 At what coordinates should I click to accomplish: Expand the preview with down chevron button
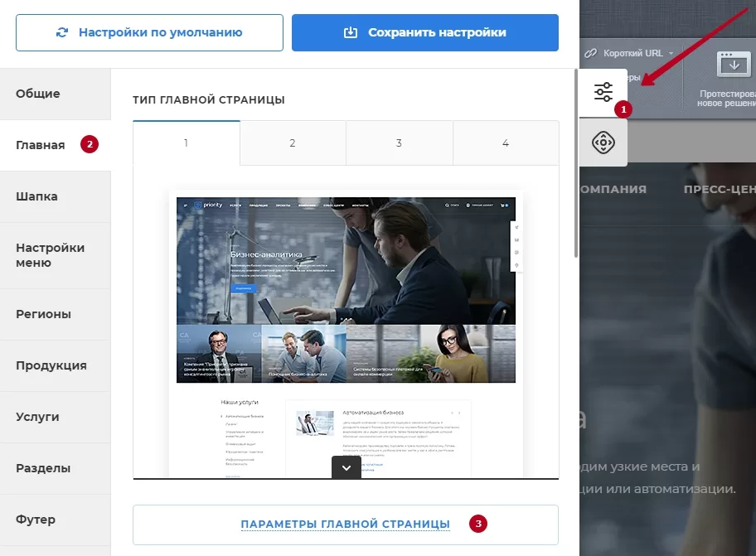point(346,467)
